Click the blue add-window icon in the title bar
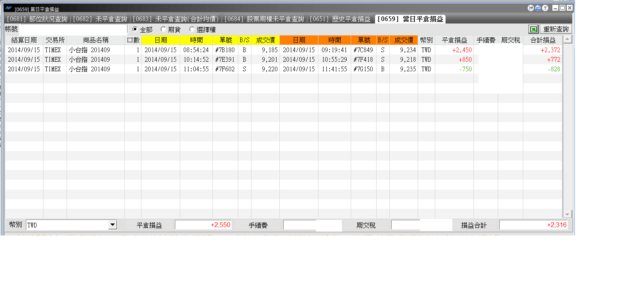 tap(538, 8)
